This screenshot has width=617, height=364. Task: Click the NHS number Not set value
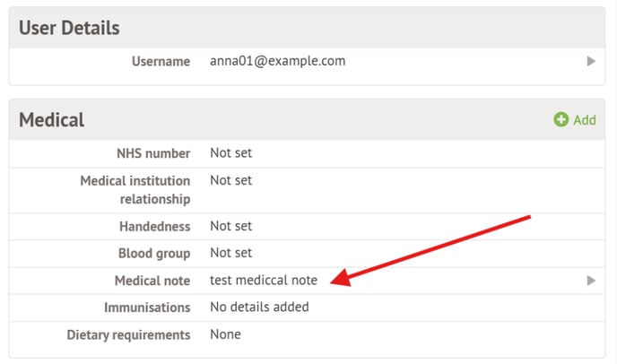[230, 152]
